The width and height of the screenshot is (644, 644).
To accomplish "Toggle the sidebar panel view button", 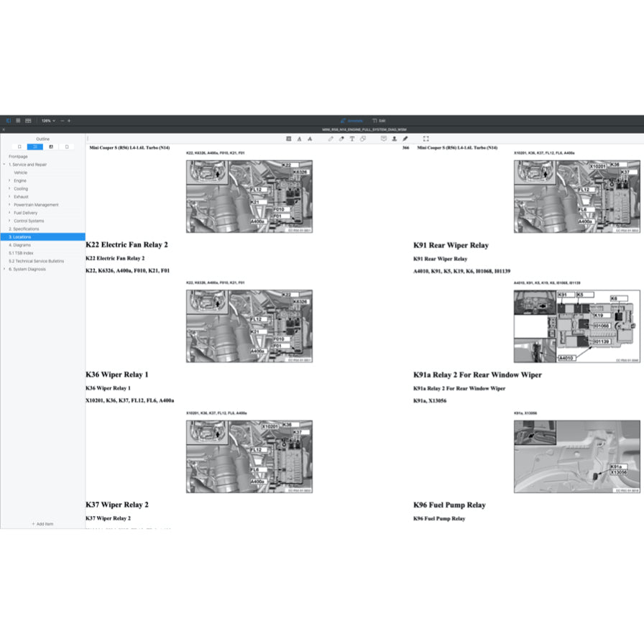I will 9,121.
